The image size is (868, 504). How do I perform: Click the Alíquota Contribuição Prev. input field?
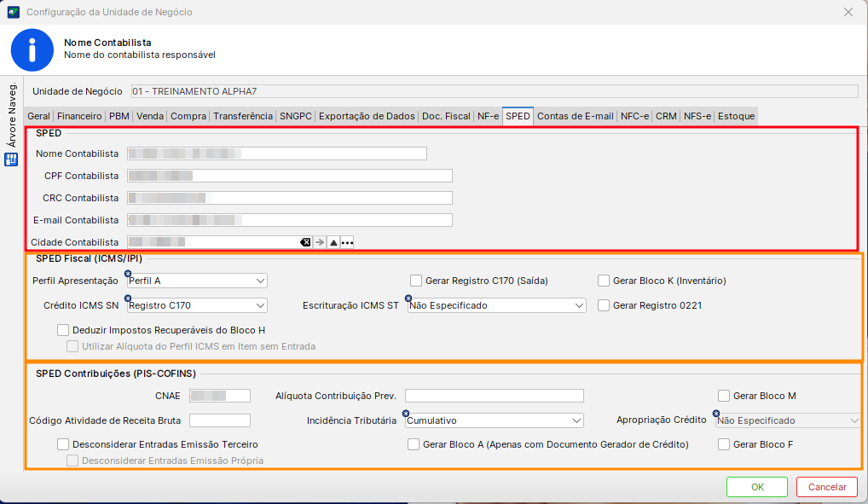click(494, 396)
